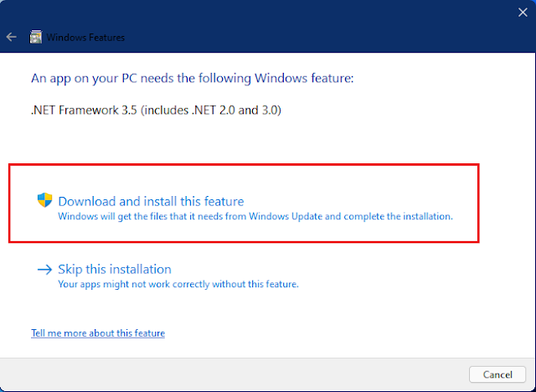Click the 'Windows will get the files' description
This screenshot has height=392, width=536.
pyautogui.click(x=167, y=216)
